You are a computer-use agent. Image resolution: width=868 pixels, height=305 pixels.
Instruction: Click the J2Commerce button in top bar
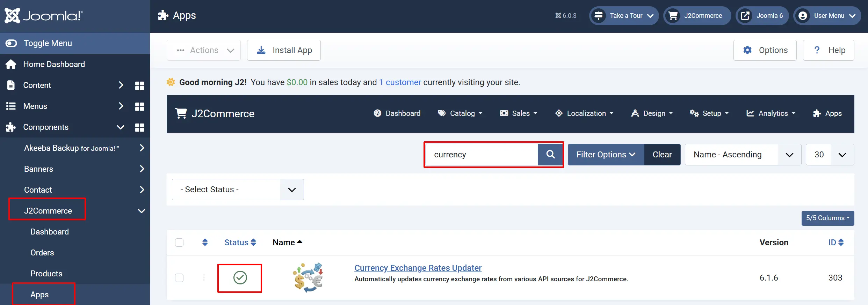(x=697, y=16)
